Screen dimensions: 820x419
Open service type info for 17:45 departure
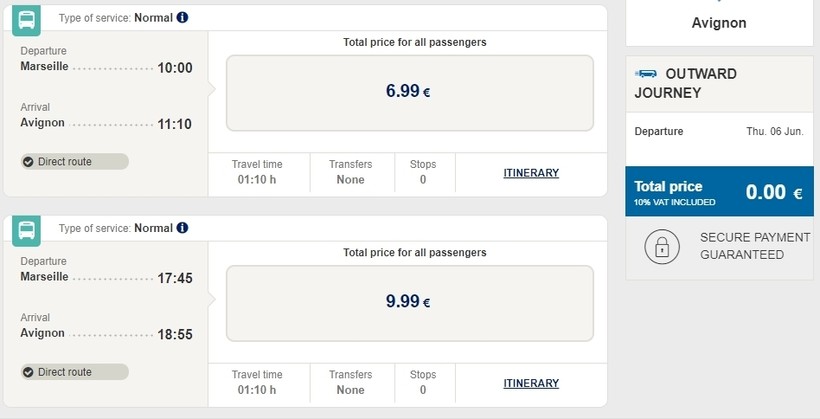[x=182, y=228]
